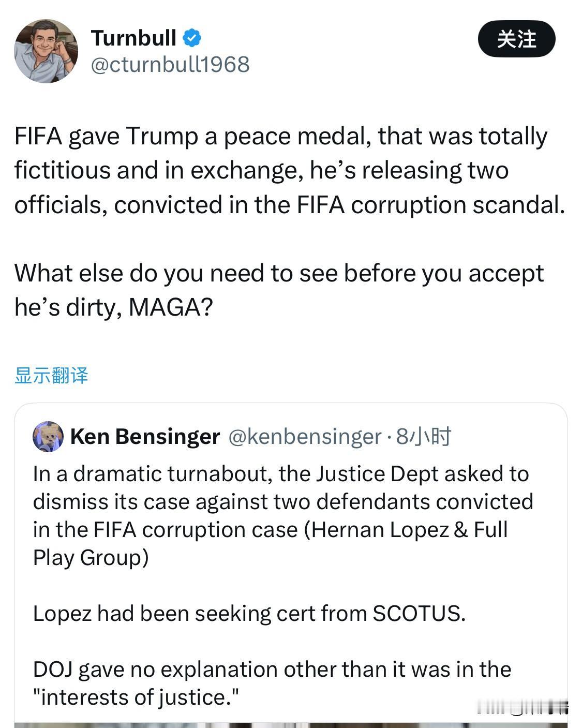Open Ken Bensinger's small profile avatar
This screenshot has width=582, height=728.
click(48, 436)
